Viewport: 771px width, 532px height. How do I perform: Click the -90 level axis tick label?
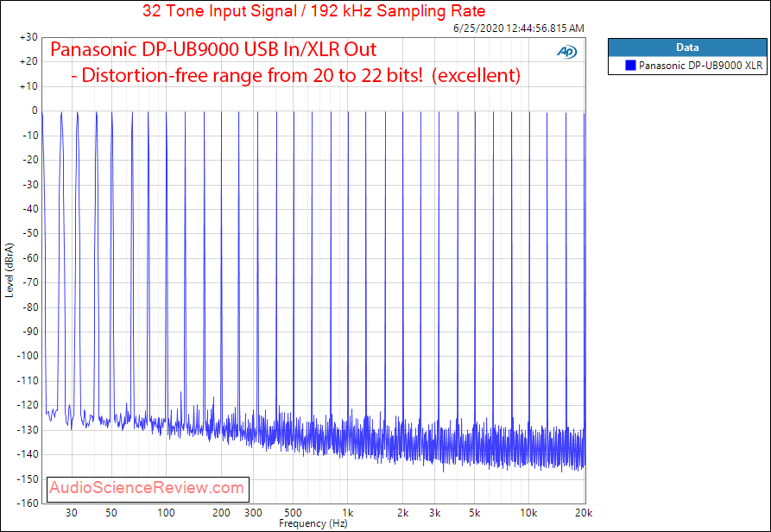point(30,332)
